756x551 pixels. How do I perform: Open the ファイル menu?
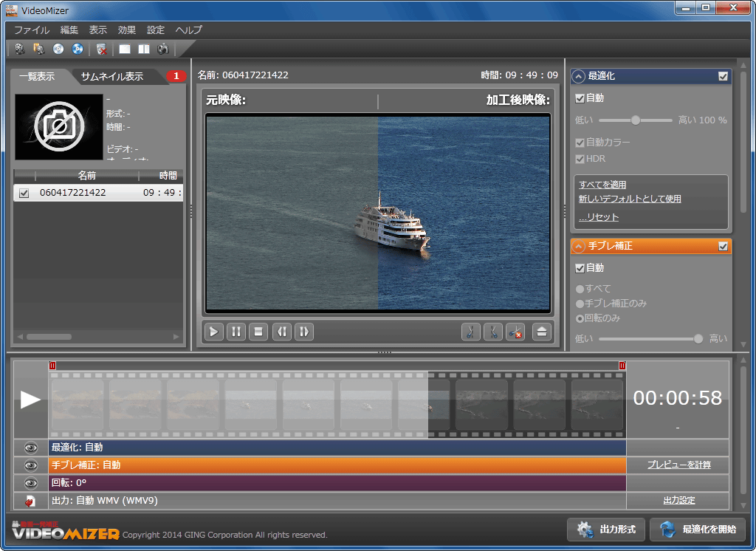coord(32,30)
